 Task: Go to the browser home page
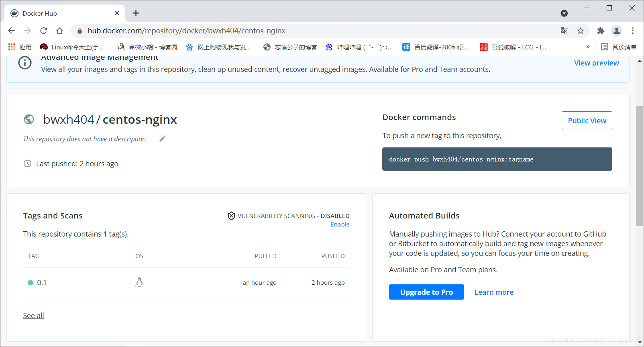click(x=59, y=31)
